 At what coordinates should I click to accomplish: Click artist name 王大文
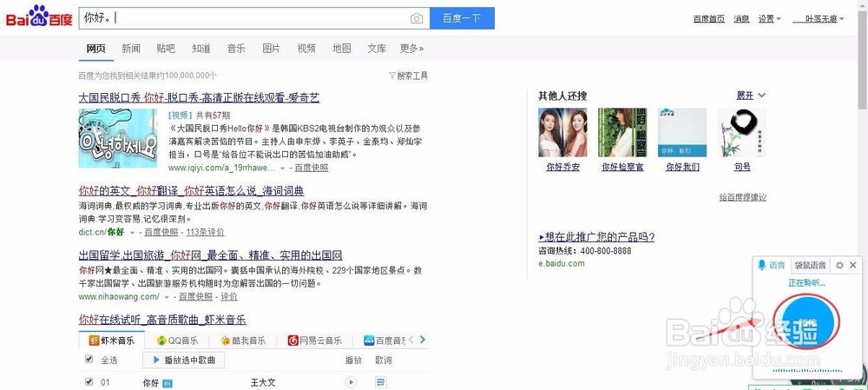263,382
